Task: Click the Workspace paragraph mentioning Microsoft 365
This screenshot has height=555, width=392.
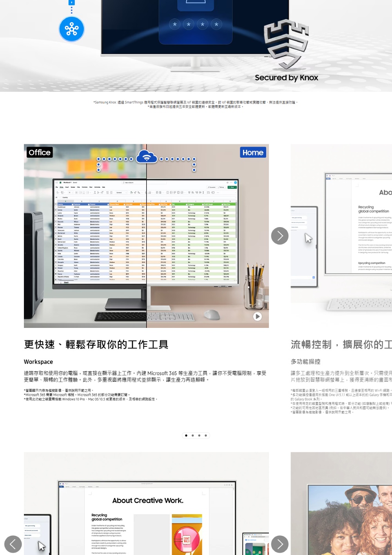Action: tap(145, 376)
